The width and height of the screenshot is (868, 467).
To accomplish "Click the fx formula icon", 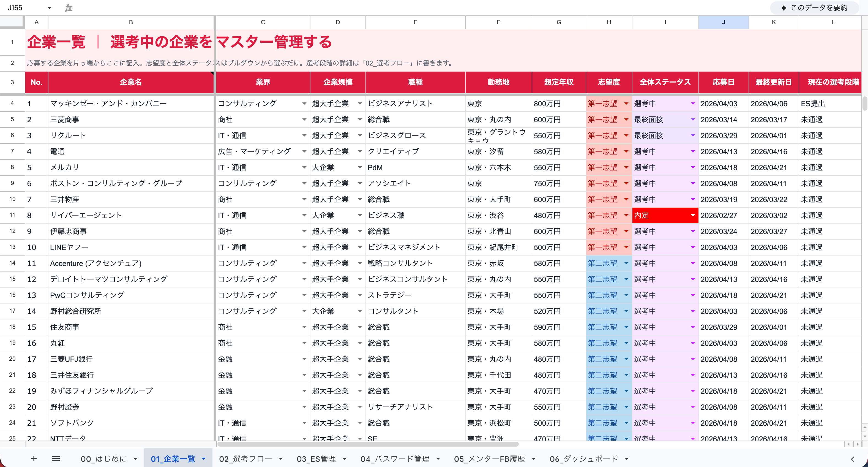I will point(69,8).
